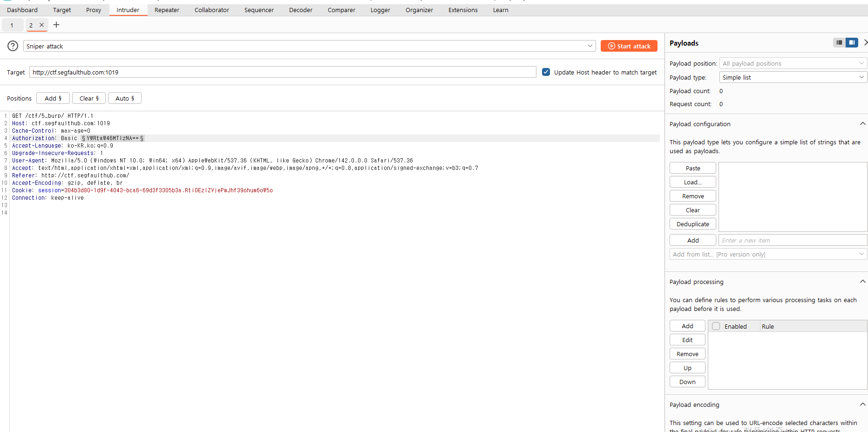The height and width of the screenshot is (432, 868).
Task: Toggle the Enabled checkbox in processing rules
Action: 716,326
